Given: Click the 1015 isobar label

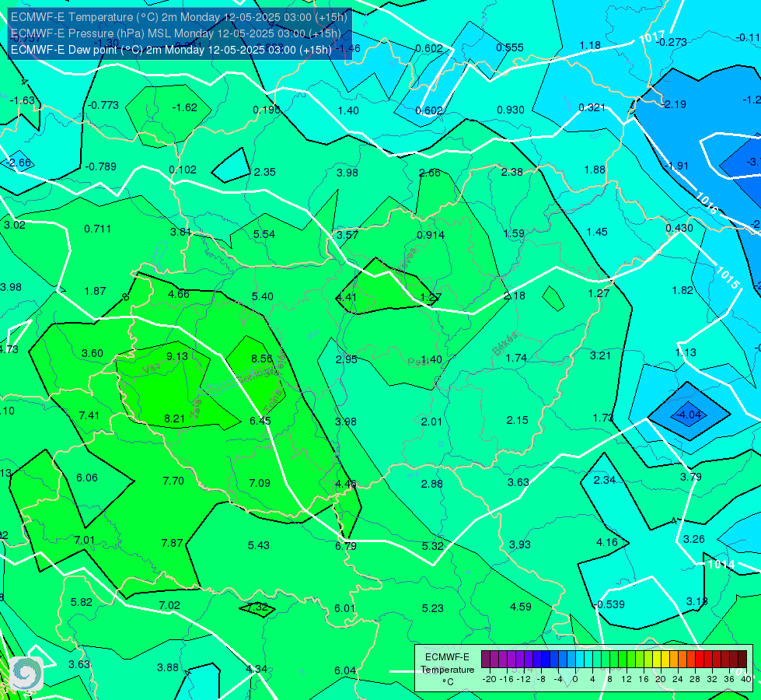Looking at the screenshot, I should pos(728,278).
